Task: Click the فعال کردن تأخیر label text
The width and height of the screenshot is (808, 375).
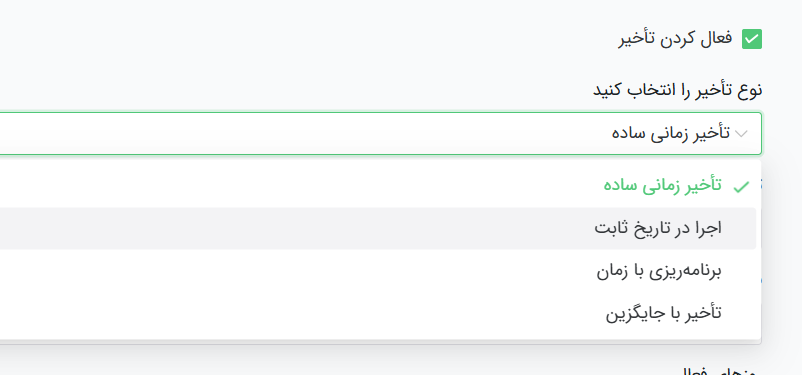Action: click(675, 38)
